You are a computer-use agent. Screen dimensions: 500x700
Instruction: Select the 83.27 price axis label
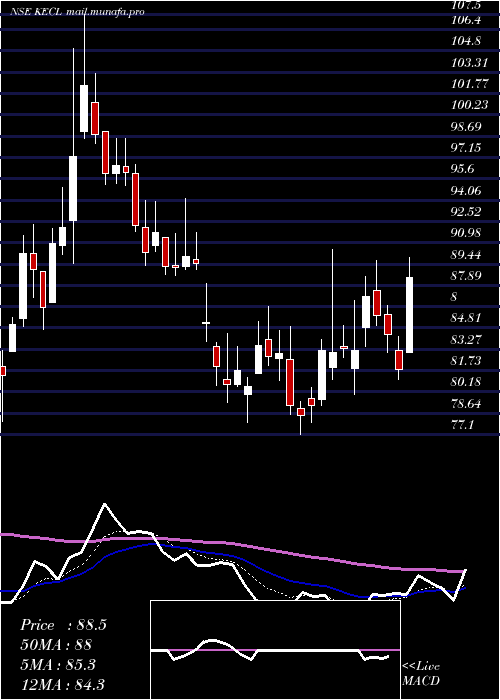(x=466, y=340)
